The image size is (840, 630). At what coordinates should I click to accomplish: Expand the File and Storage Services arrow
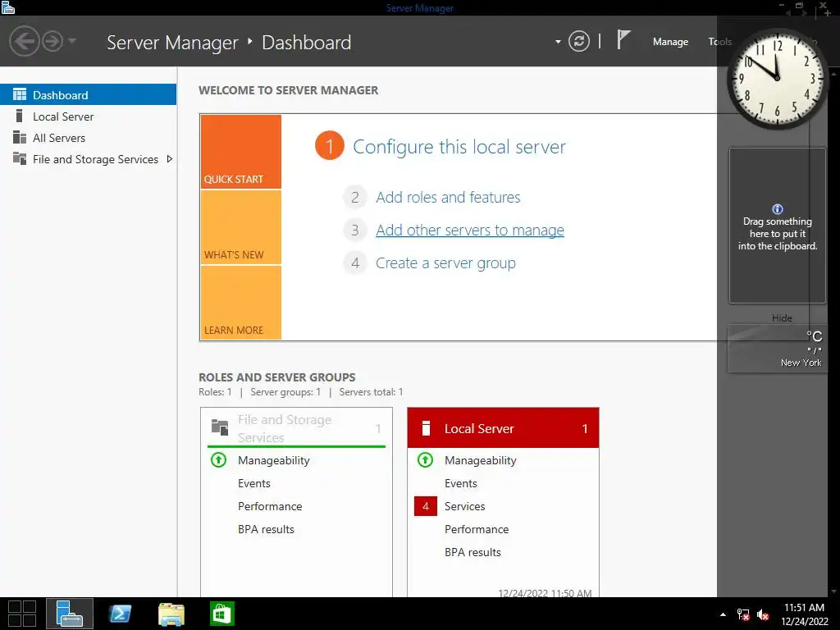coord(170,159)
